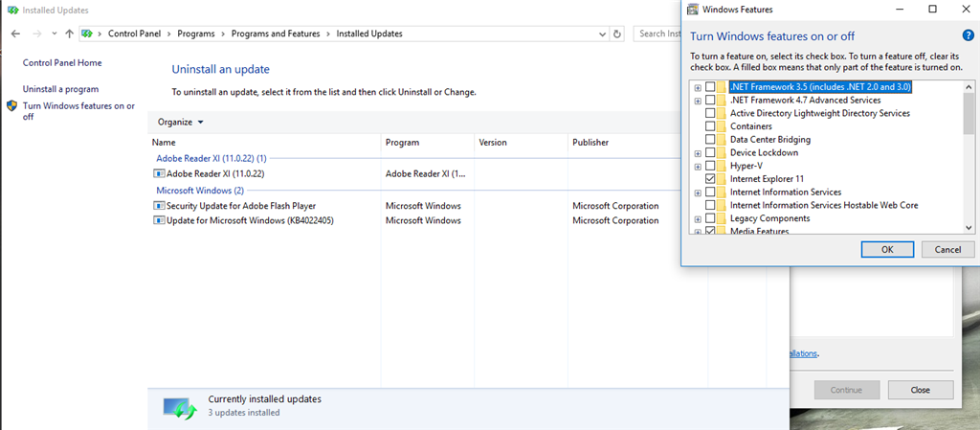Expand the Legacy Components node
The width and height of the screenshot is (980, 430).
[x=698, y=218]
